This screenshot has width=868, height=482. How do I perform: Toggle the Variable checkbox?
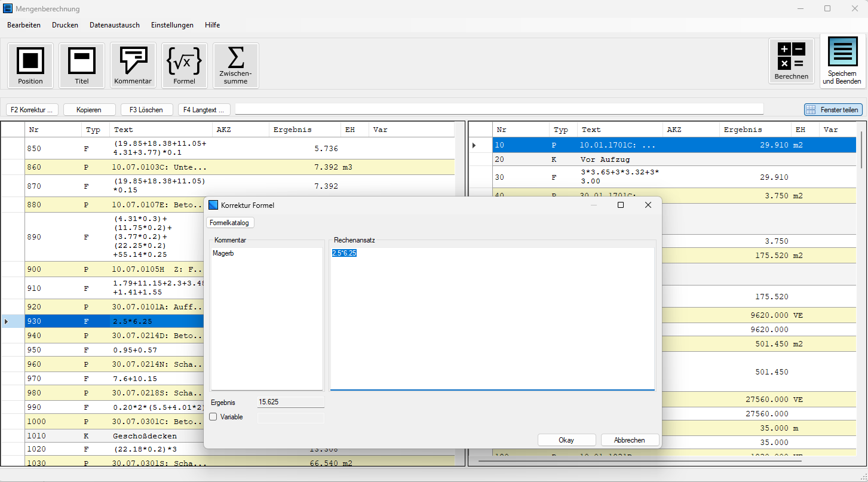pyautogui.click(x=213, y=417)
